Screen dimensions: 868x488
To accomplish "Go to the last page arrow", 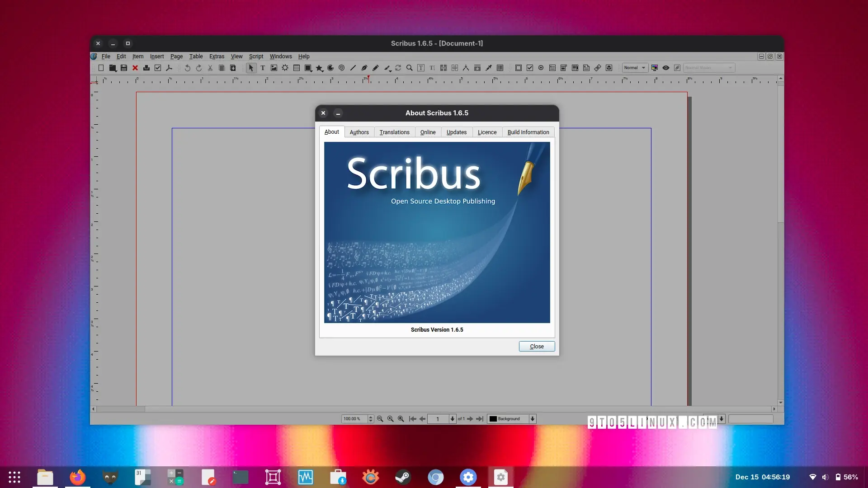I will coord(480,419).
